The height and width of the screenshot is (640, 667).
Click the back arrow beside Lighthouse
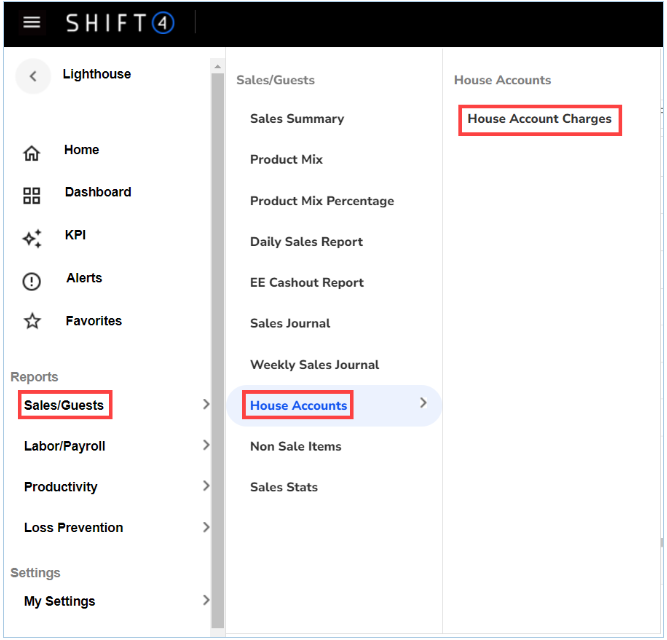(33, 76)
